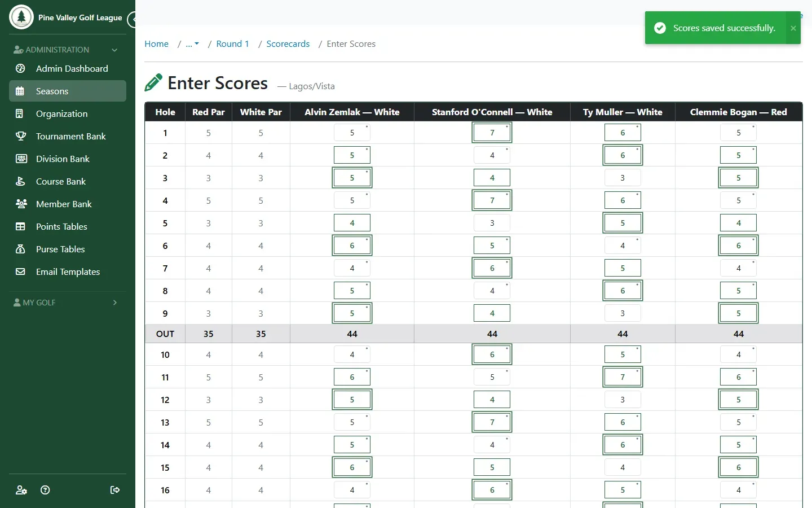This screenshot has height=508, width=812.
Task: Expand the My Golf section
Action: point(68,303)
